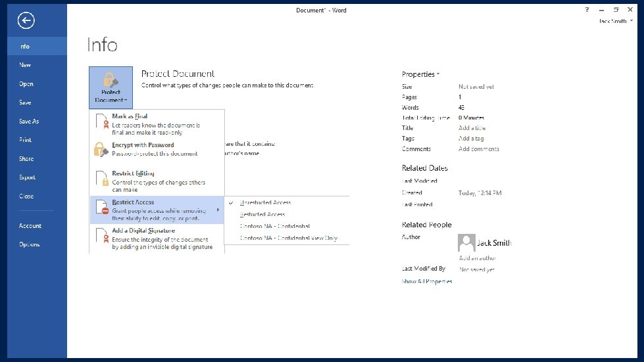Click the Total Editing Time value '0 Minutes'

tap(471, 118)
